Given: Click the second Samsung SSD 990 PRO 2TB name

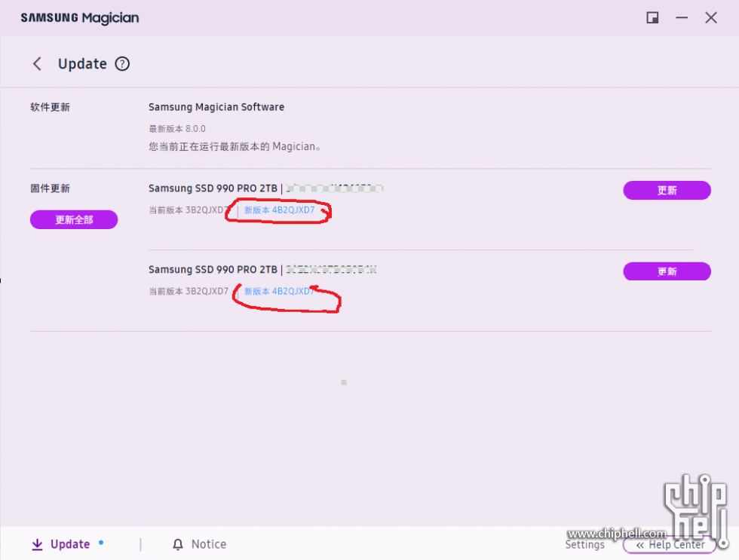Looking at the screenshot, I should tap(213, 269).
